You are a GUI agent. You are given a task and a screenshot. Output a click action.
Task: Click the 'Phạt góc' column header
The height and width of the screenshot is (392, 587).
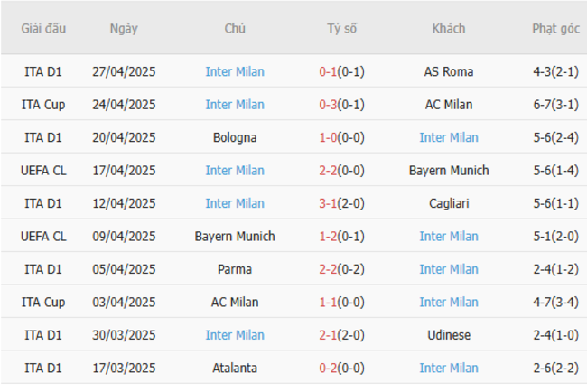pos(555,28)
